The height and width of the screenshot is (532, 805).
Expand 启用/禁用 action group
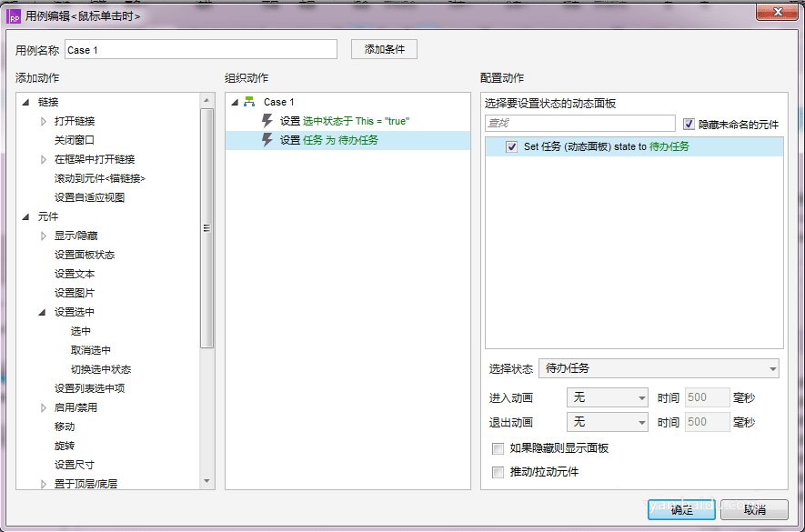(44, 407)
